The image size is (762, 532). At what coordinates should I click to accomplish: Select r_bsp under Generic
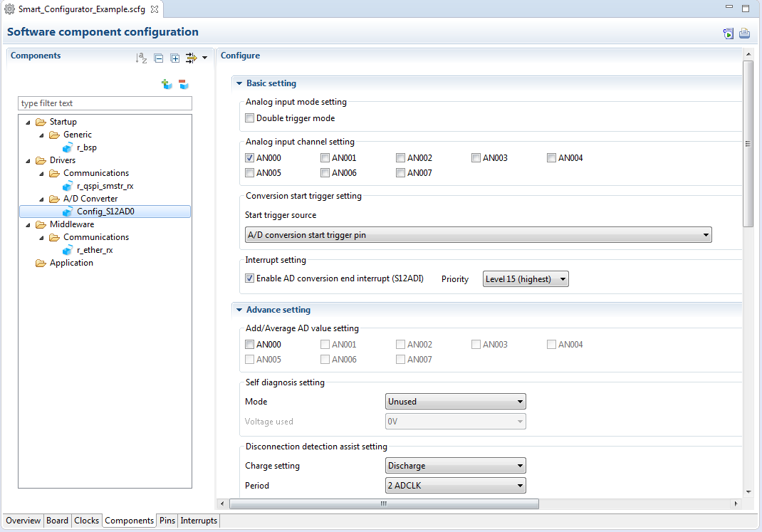click(87, 147)
